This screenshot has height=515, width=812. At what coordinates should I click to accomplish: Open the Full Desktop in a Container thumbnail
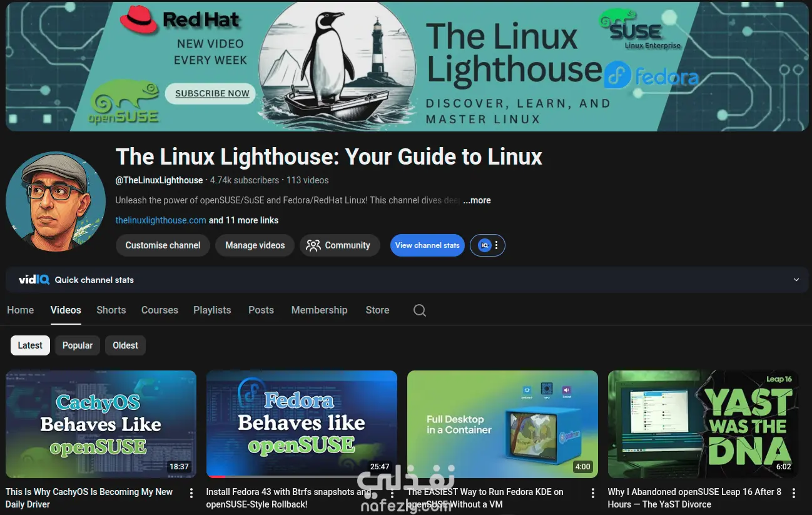[502, 424]
